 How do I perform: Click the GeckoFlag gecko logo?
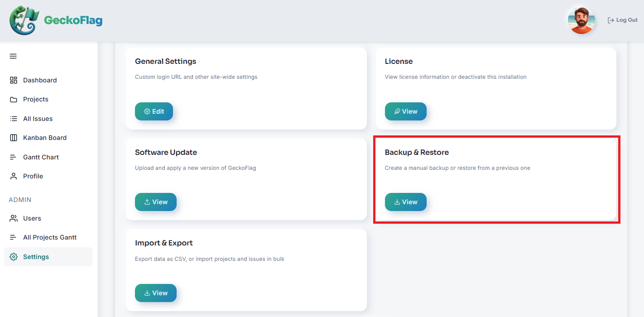pyautogui.click(x=24, y=20)
